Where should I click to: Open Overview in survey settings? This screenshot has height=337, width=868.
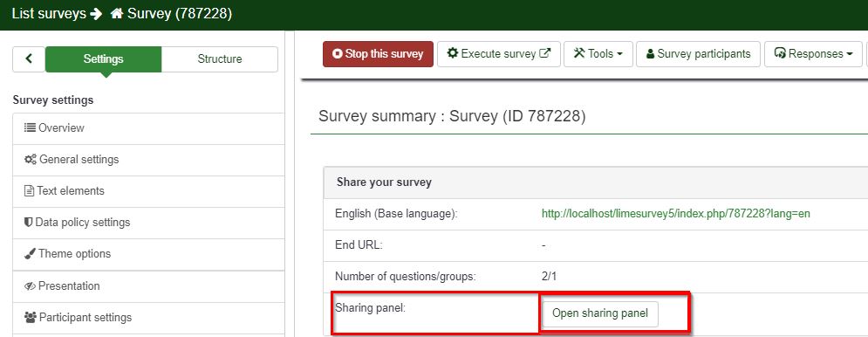click(148, 128)
